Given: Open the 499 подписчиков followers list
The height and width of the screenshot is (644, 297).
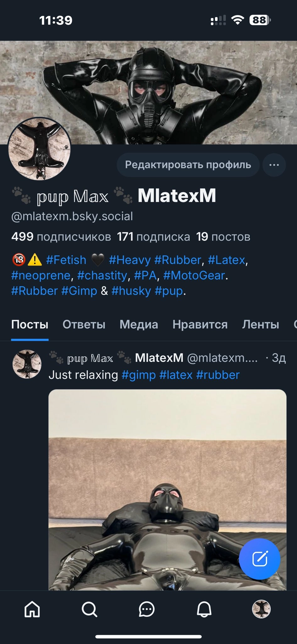Looking at the screenshot, I should pyautogui.click(x=61, y=236).
